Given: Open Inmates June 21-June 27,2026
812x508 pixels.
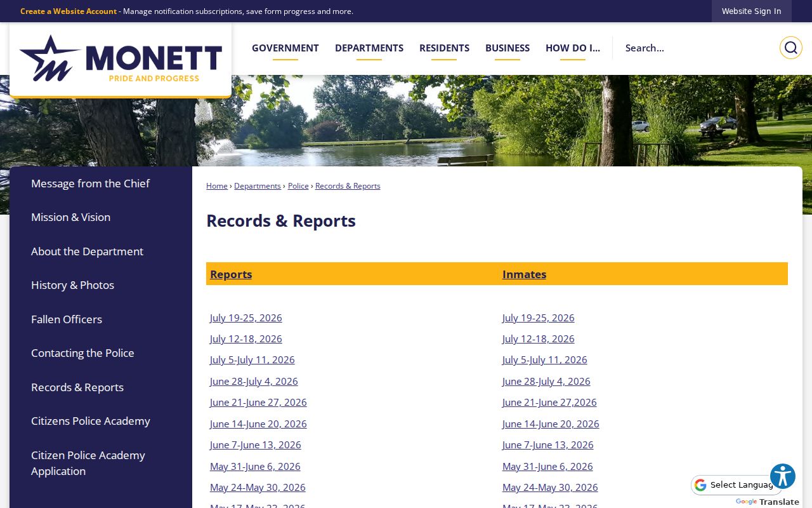Looking at the screenshot, I should [549, 403].
